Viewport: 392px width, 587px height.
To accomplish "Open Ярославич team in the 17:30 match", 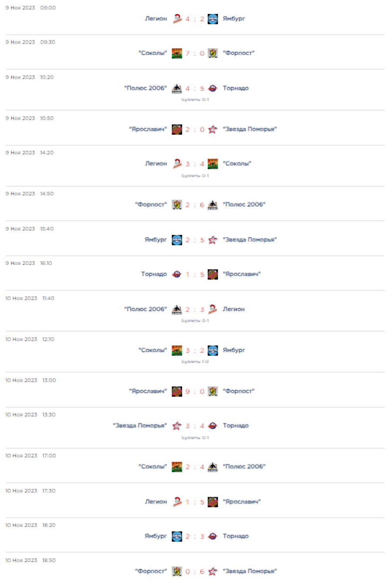I will [241, 502].
